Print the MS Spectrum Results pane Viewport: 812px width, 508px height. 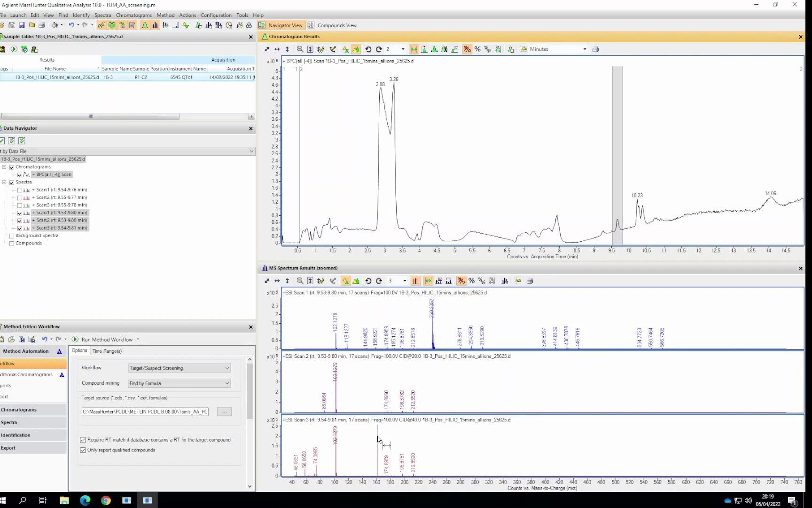tap(530, 281)
